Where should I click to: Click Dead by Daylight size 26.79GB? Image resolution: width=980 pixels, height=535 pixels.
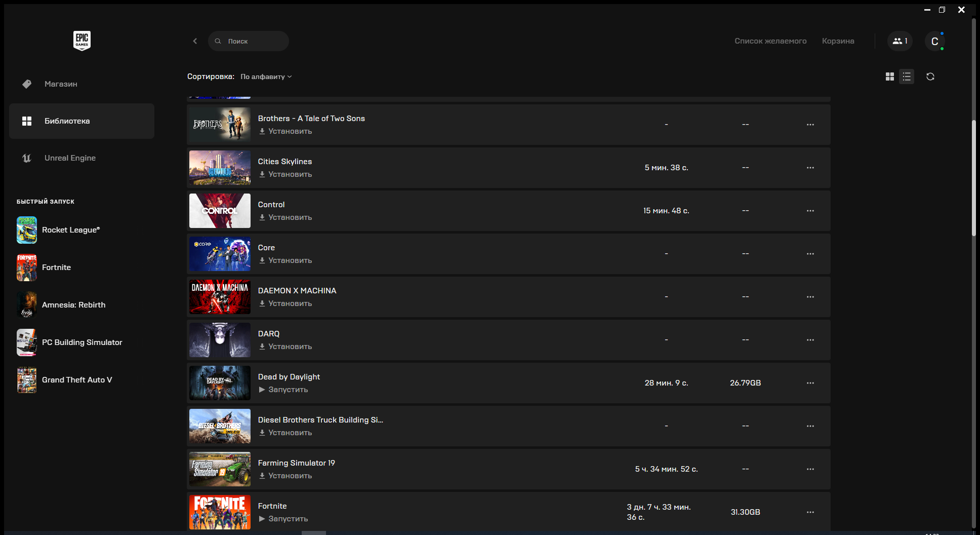[745, 383]
